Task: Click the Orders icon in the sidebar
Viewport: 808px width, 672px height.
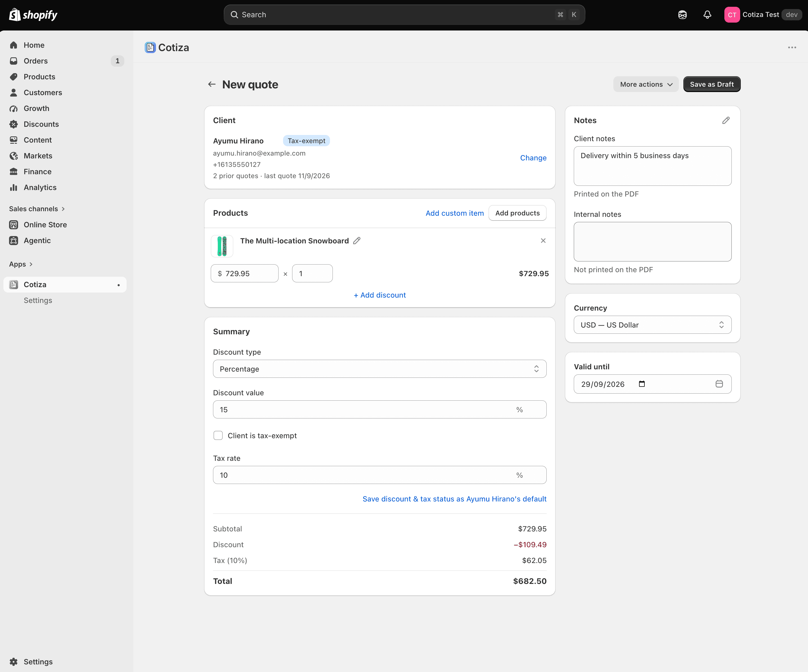Action: point(14,61)
